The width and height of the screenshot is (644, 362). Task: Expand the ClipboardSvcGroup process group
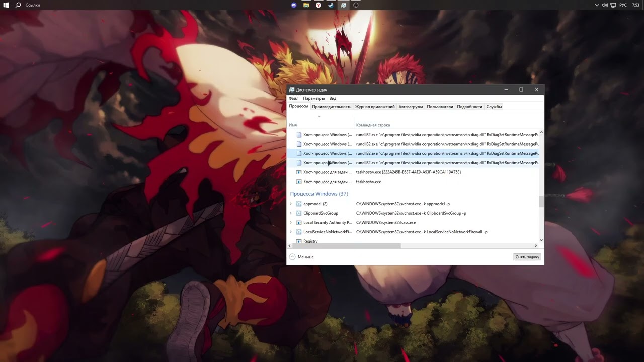[291, 213]
